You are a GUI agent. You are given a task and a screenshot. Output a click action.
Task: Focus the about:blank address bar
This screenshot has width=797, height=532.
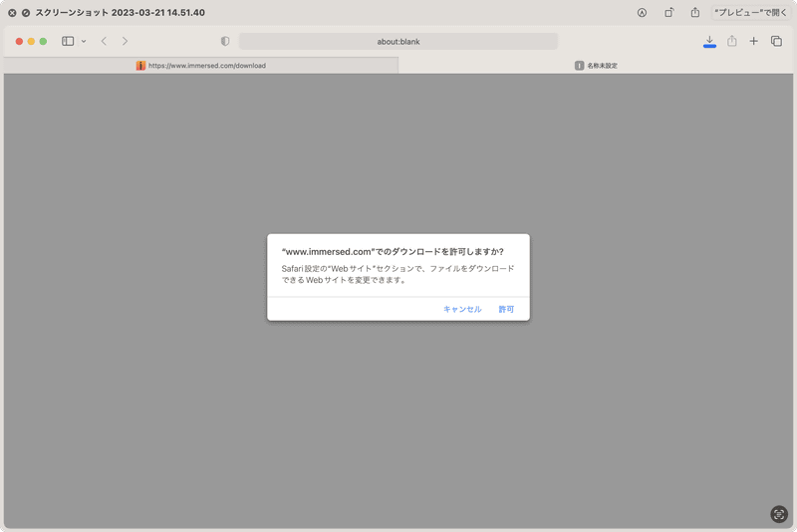tap(398, 41)
